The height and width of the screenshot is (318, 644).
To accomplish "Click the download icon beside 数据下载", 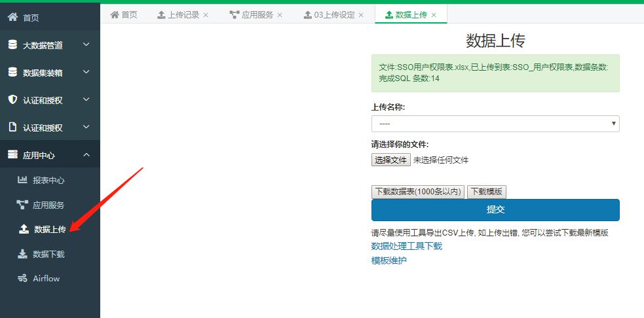I will pyautogui.click(x=22, y=254).
